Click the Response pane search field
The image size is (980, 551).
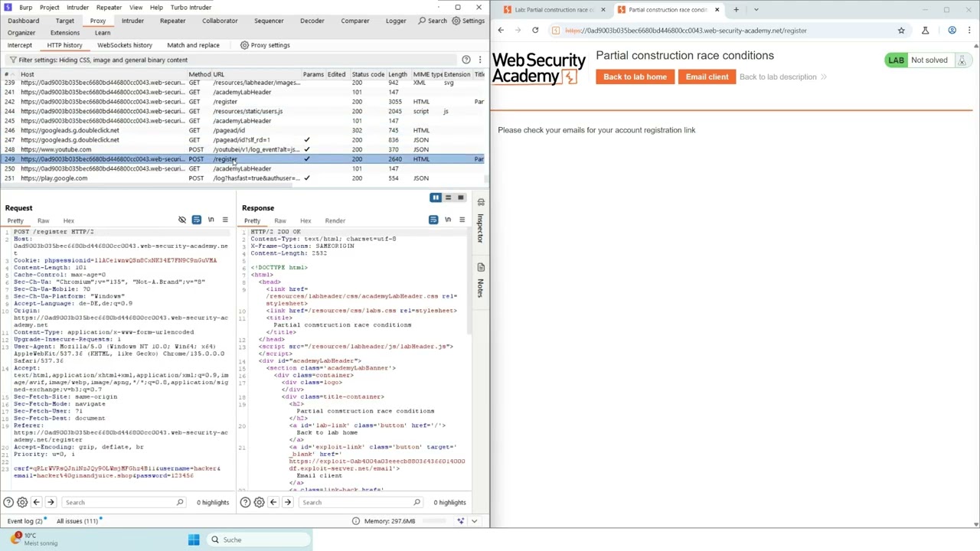point(361,503)
